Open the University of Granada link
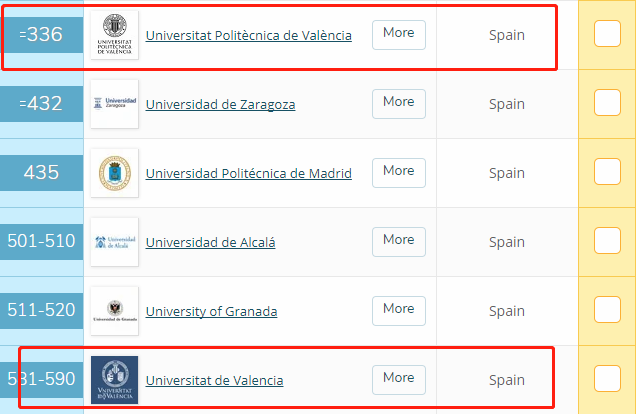The height and width of the screenshot is (414, 636). pyautogui.click(x=211, y=311)
